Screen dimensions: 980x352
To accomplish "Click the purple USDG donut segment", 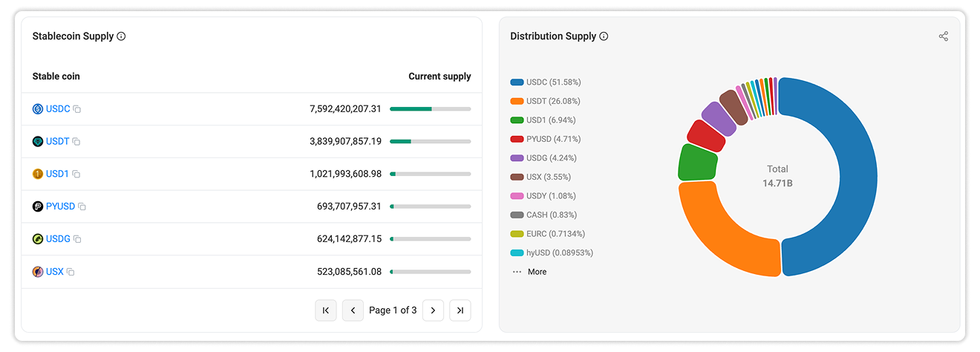I will 719,118.
